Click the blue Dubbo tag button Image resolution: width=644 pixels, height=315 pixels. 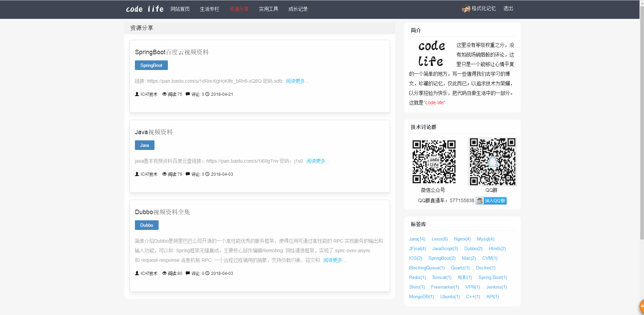click(147, 225)
